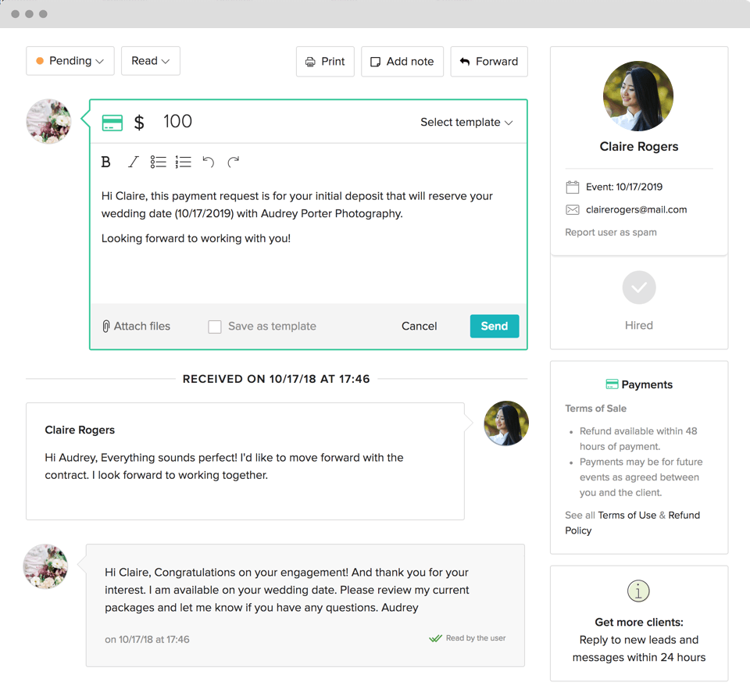Click the payment amount field showing 100

(x=178, y=122)
